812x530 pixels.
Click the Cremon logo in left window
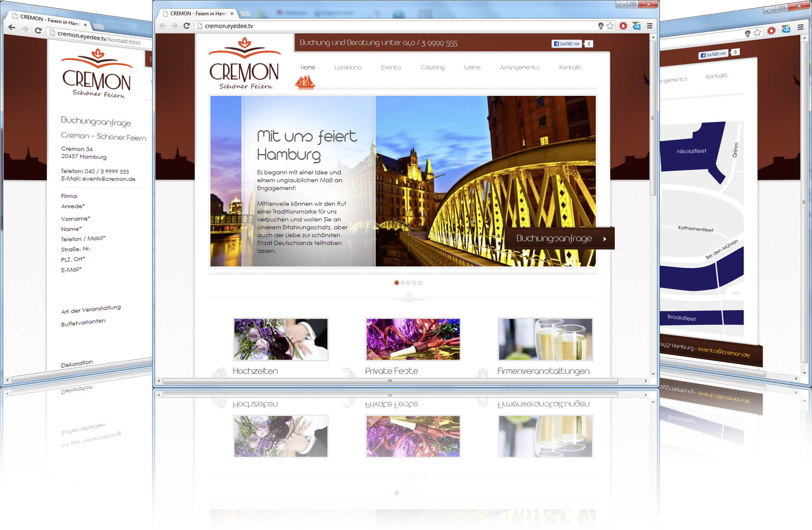coord(97,74)
